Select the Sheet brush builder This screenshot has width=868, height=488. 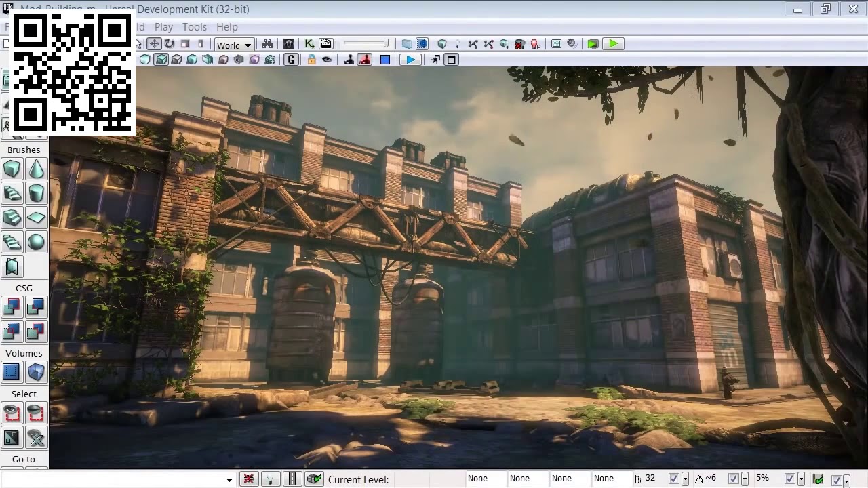coord(36,218)
